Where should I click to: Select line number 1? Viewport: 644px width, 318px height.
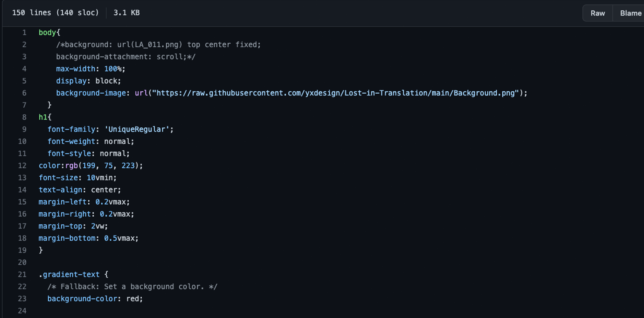pyautogui.click(x=24, y=33)
